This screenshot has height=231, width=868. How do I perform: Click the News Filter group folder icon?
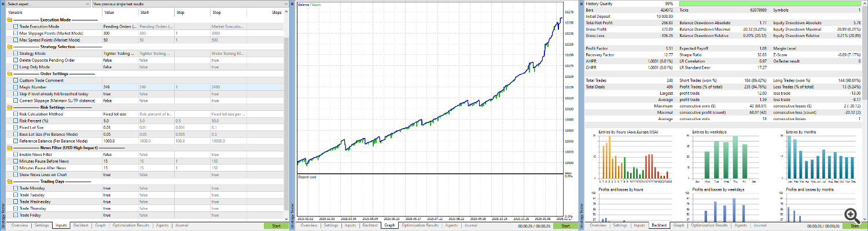[10, 148]
